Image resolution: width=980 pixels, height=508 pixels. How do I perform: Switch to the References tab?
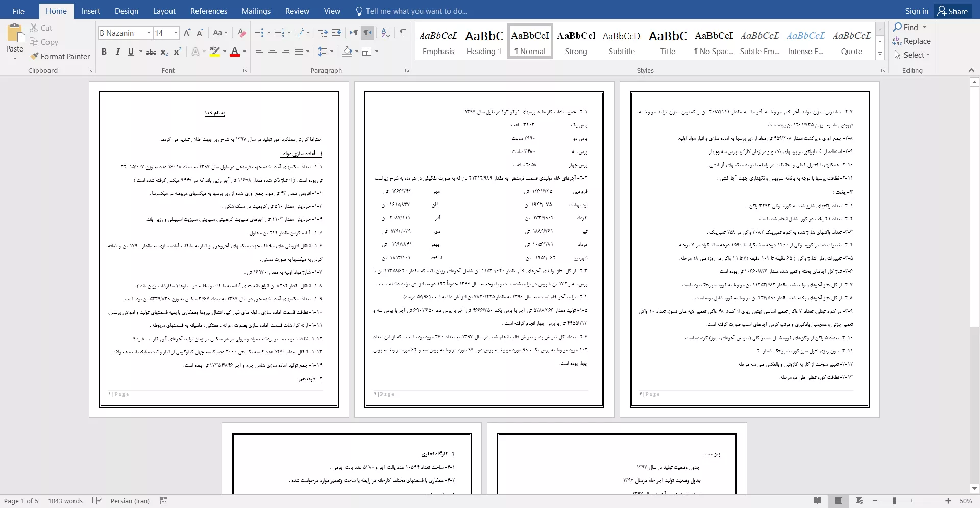208,11
